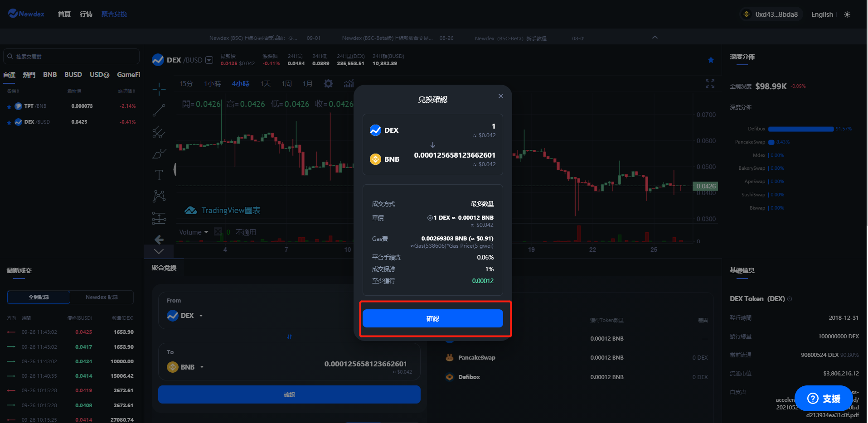Select the trend line drawing tool

(159, 110)
